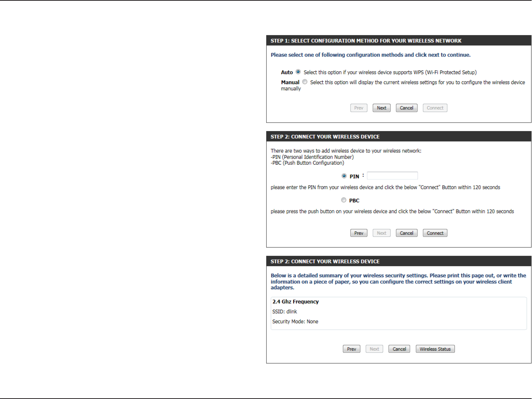Click the greyed Next in the summary panel
Image resolution: width=532 pixels, height=399 pixels.
(x=374, y=349)
